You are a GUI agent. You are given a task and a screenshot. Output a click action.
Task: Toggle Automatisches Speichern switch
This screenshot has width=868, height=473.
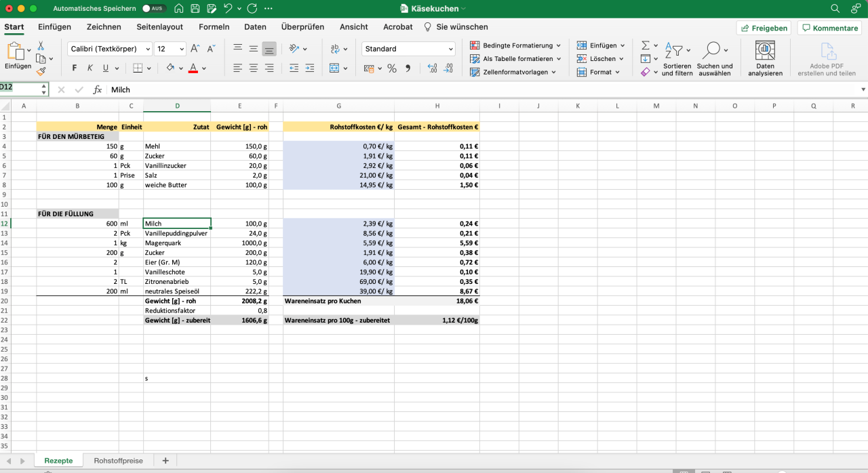click(154, 9)
